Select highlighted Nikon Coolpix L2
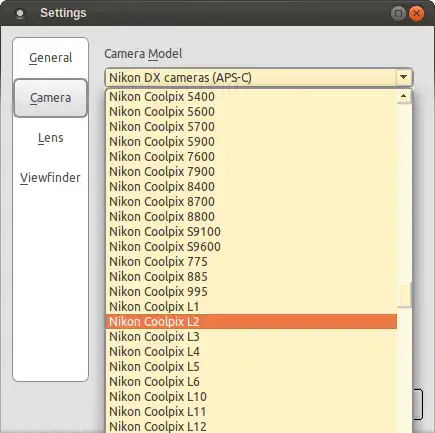This screenshot has height=433, width=435. 251,322
